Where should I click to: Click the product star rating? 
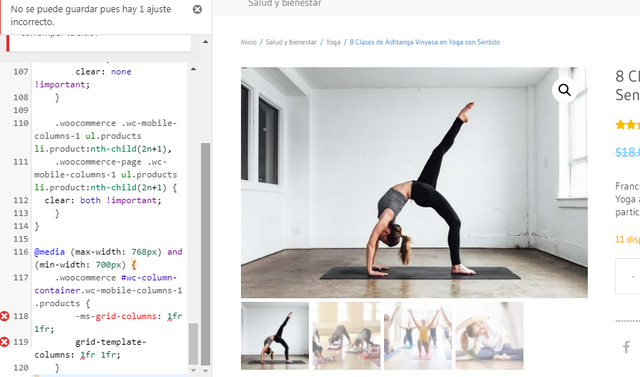point(627,125)
